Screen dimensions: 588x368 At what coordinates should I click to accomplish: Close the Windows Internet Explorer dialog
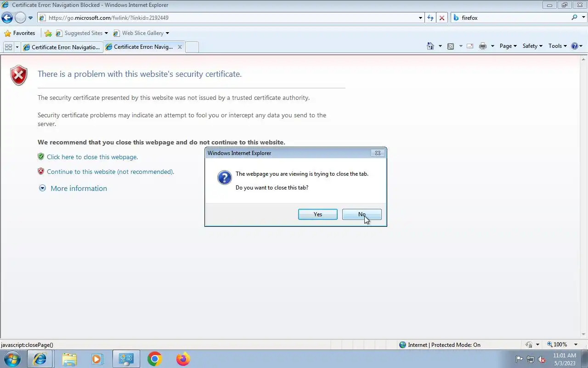tap(378, 153)
